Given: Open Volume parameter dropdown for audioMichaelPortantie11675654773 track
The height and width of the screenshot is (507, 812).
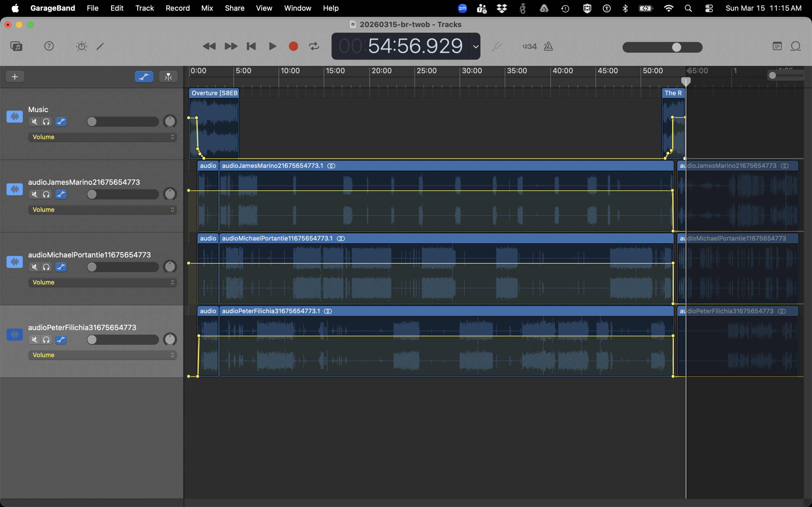Looking at the screenshot, I should coord(102,282).
